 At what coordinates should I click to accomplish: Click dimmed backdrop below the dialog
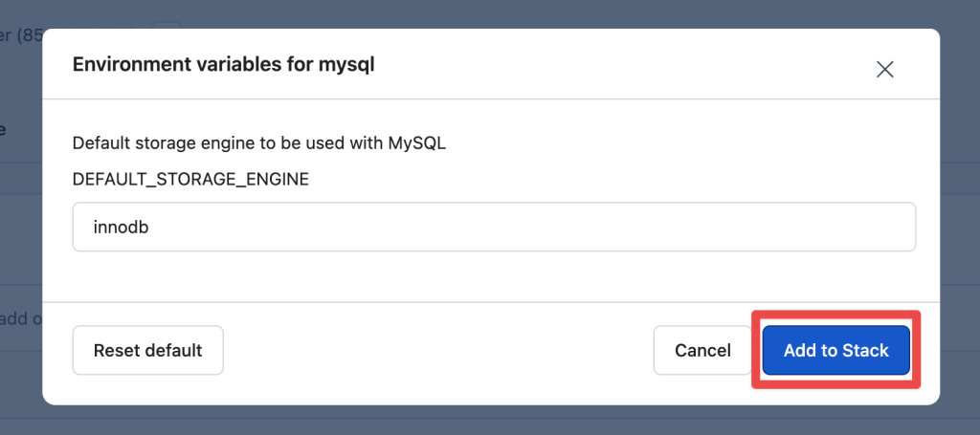490,420
